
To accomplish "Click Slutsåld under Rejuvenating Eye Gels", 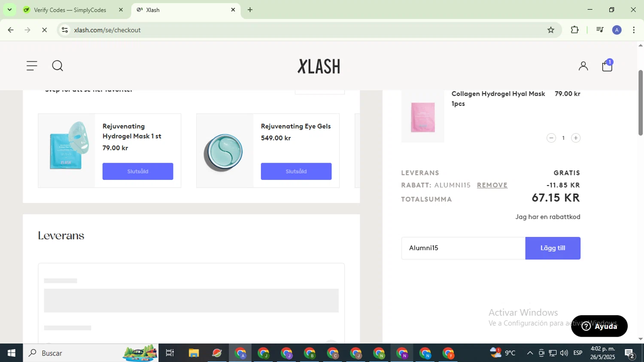I will point(296,171).
